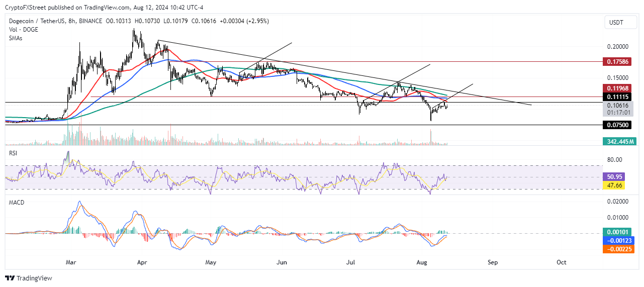Click the red 0.17586 price label
Image resolution: width=644 pixels, height=287 pixels.
point(618,62)
